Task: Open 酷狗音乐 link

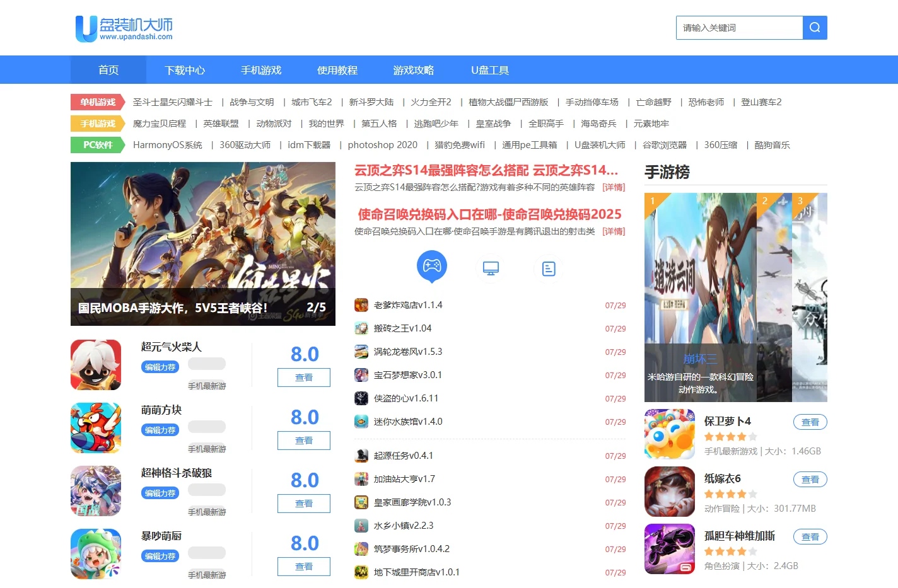Action: [x=773, y=145]
